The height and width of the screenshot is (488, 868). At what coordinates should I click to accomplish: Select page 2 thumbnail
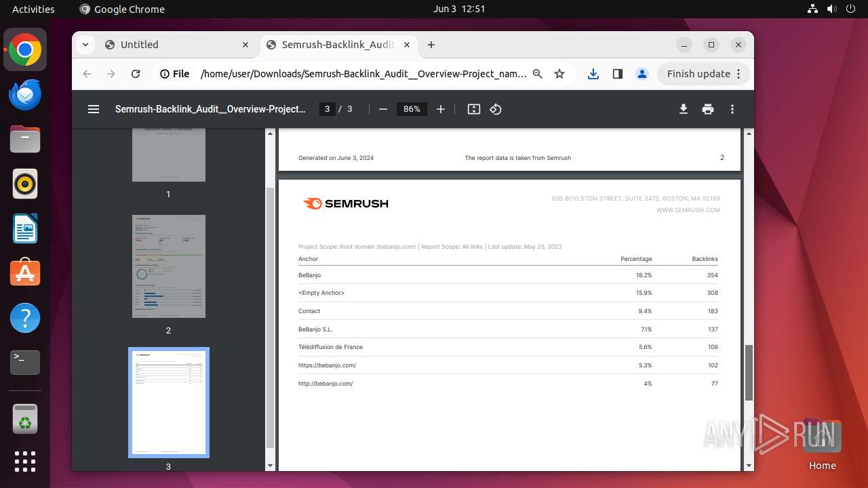(x=169, y=266)
